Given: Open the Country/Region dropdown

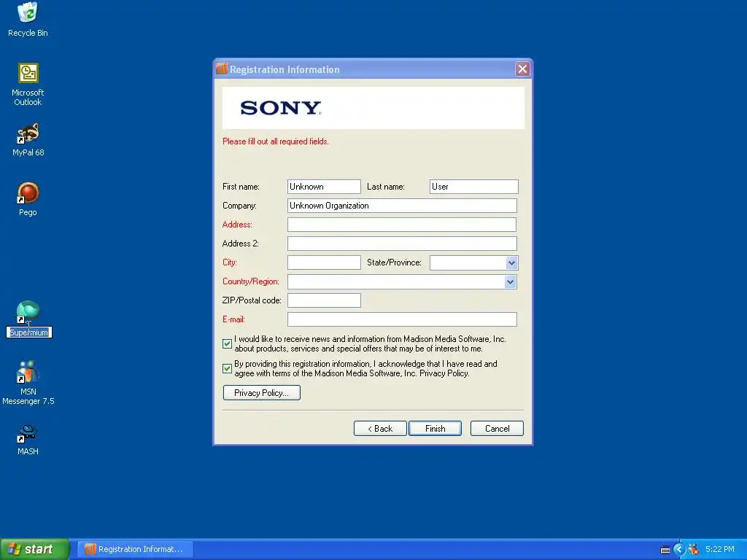Looking at the screenshot, I should [510, 282].
